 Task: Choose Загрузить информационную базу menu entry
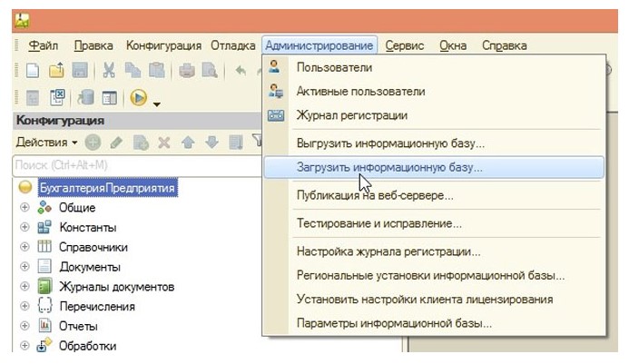[434, 167]
